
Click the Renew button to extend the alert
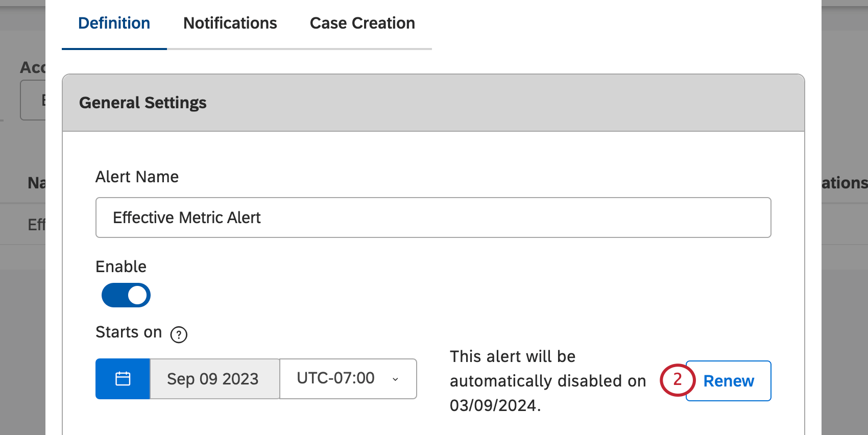(728, 380)
